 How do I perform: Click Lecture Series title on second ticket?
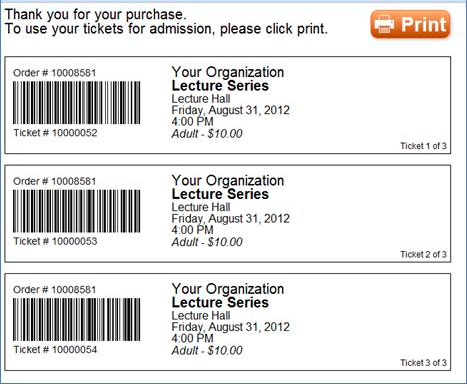pos(220,194)
